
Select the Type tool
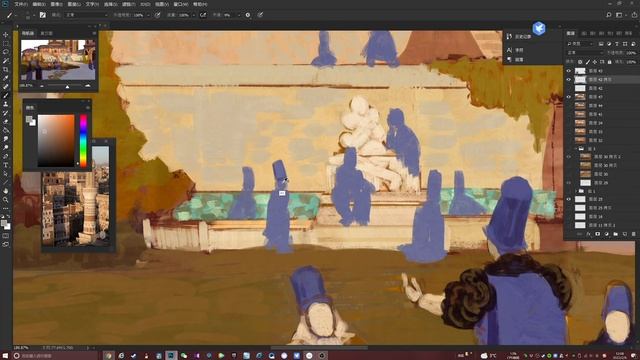6,165
